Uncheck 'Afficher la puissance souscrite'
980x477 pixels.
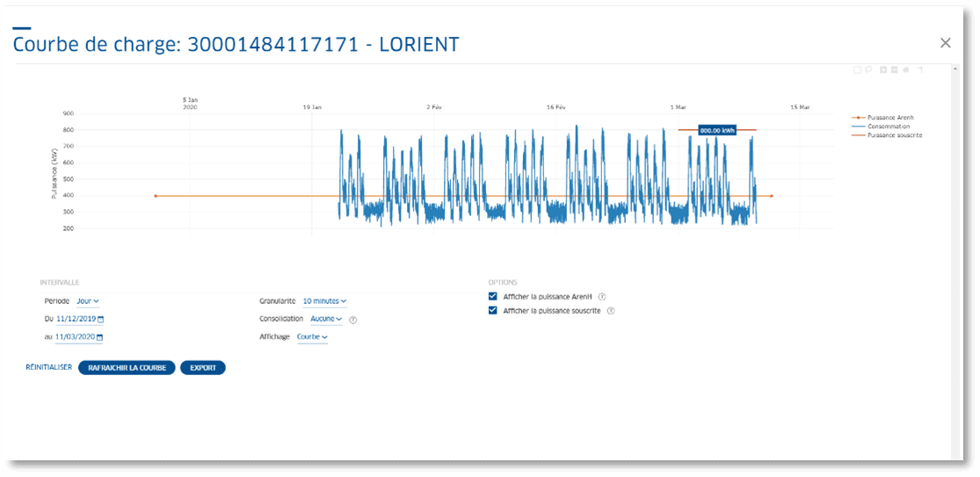(493, 311)
